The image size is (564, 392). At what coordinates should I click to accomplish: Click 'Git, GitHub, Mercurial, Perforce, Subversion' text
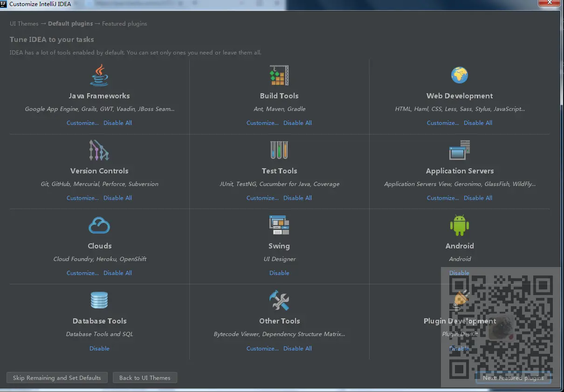pos(99,184)
